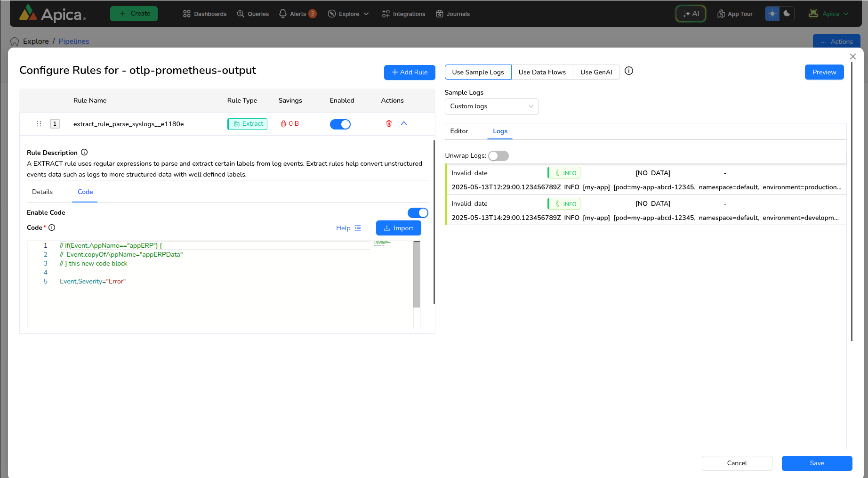
Task: Open the Custom logs dropdown
Action: (x=491, y=106)
